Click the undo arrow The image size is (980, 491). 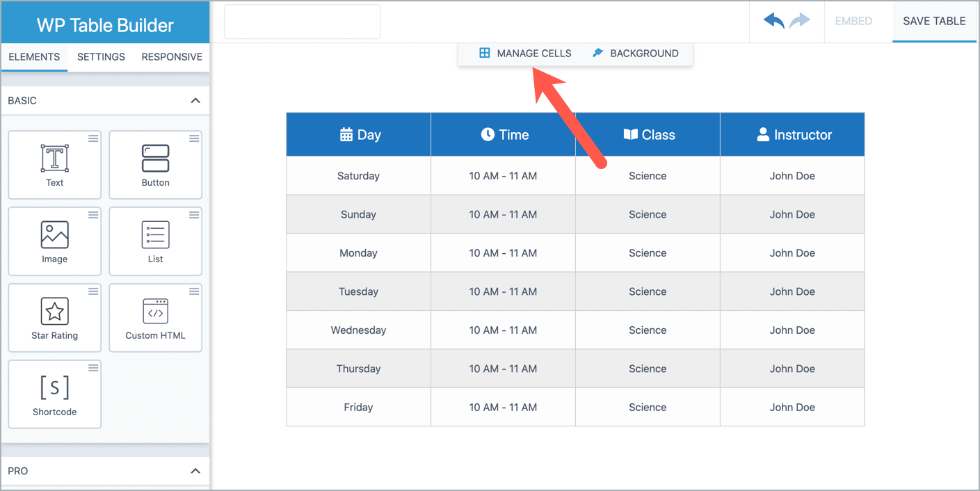[x=773, y=21]
